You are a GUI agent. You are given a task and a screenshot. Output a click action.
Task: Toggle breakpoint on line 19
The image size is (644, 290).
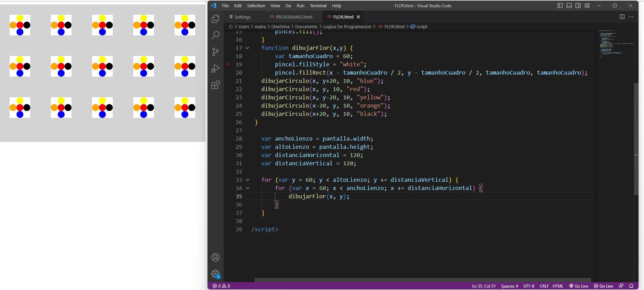point(228,64)
